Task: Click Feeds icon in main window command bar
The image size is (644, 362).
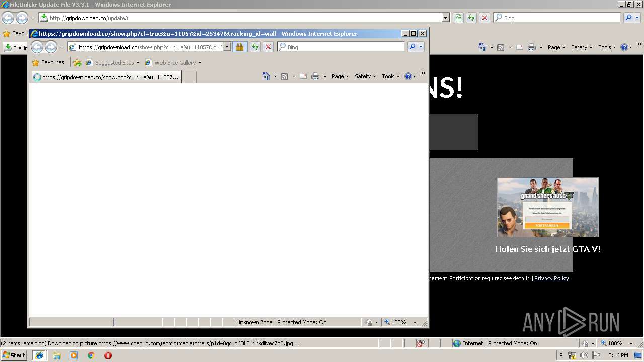Action: [501, 47]
